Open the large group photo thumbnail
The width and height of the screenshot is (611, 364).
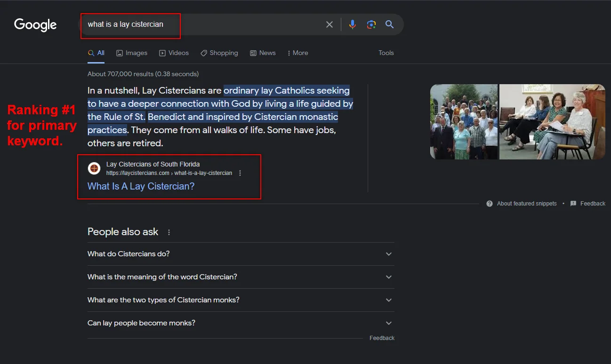point(464,122)
